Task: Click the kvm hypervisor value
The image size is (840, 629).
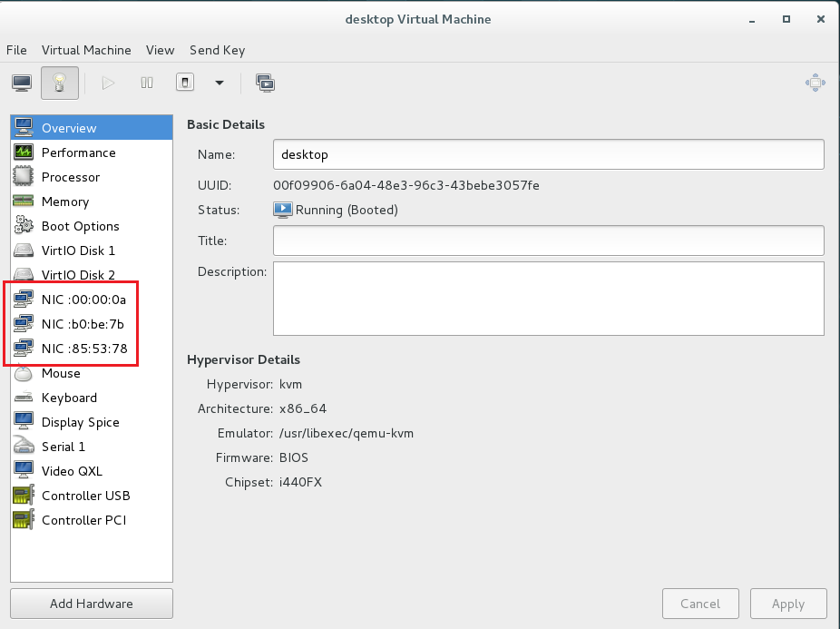Action: 290,385
